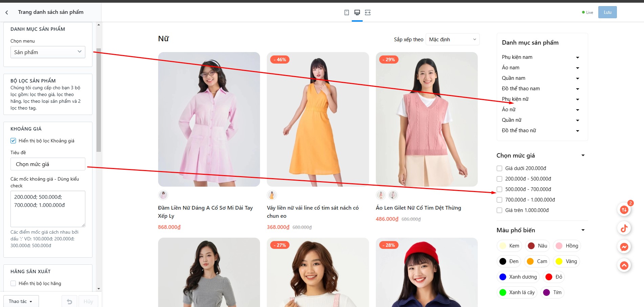Click the undo arrow button
The height and width of the screenshot is (307, 644).
69,301
